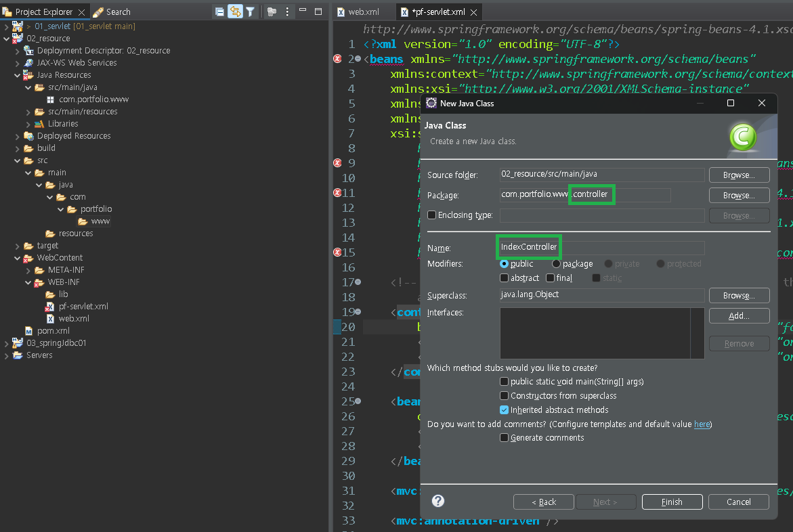
Task: Click the Finish button
Action: click(x=672, y=502)
